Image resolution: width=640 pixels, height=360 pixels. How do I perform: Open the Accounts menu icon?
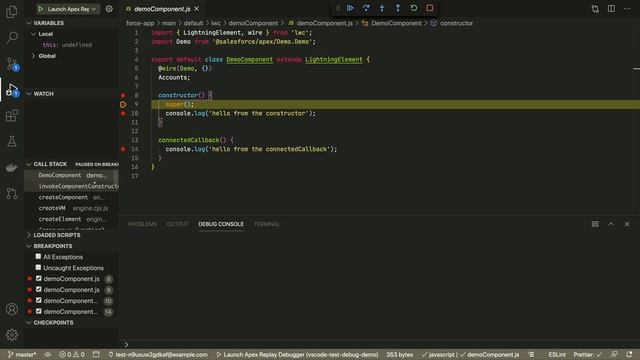click(x=12, y=309)
